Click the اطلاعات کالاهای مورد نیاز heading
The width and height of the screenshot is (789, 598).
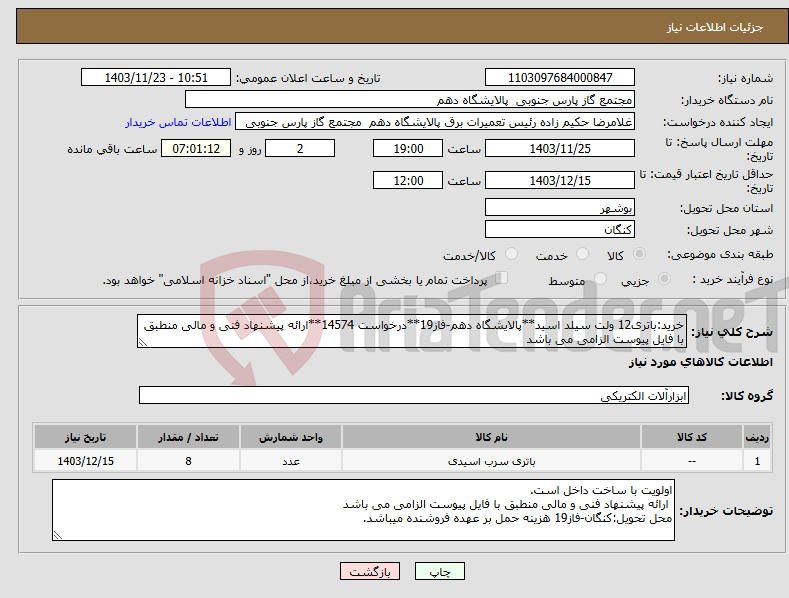(x=700, y=362)
